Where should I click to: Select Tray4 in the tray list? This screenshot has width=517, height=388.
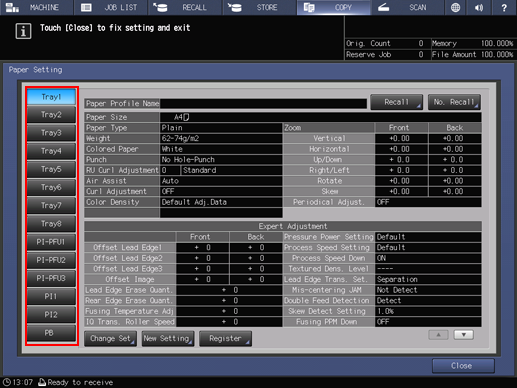(x=51, y=151)
